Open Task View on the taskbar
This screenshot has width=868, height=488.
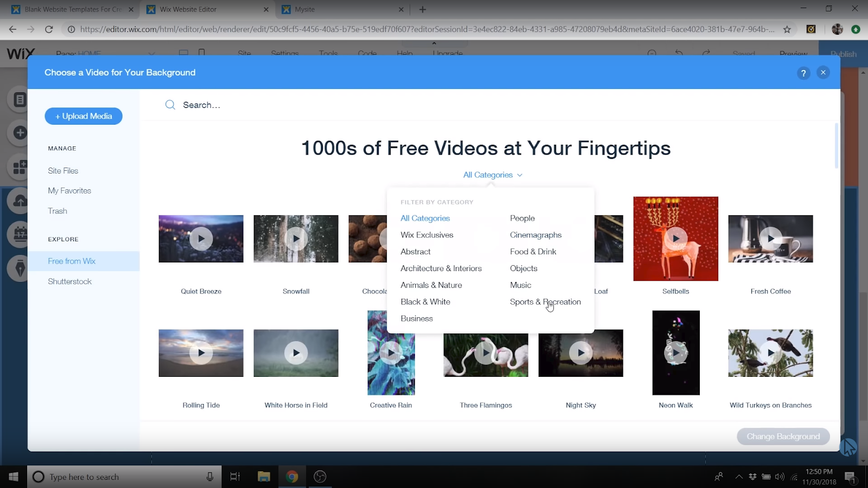point(235,477)
